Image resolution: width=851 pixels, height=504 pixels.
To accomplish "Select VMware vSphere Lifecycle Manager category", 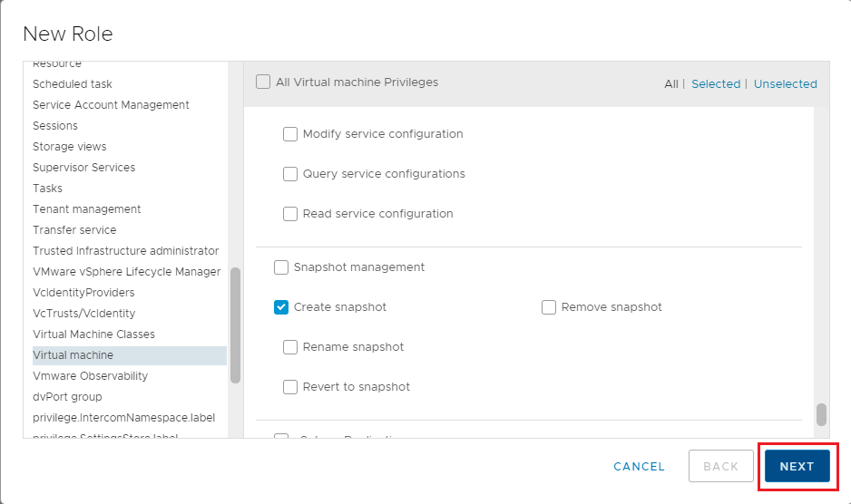I will 126,272.
